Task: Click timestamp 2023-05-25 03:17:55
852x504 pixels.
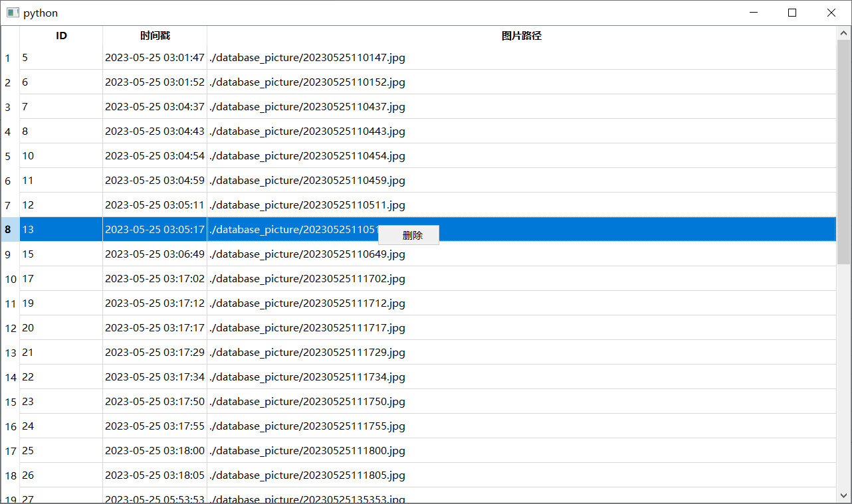Action: tap(155, 426)
